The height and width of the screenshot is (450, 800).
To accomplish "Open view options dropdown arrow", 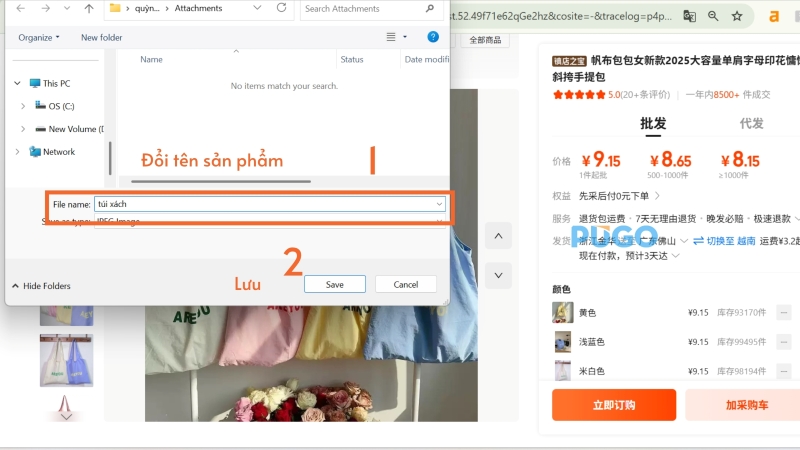I will (x=405, y=37).
